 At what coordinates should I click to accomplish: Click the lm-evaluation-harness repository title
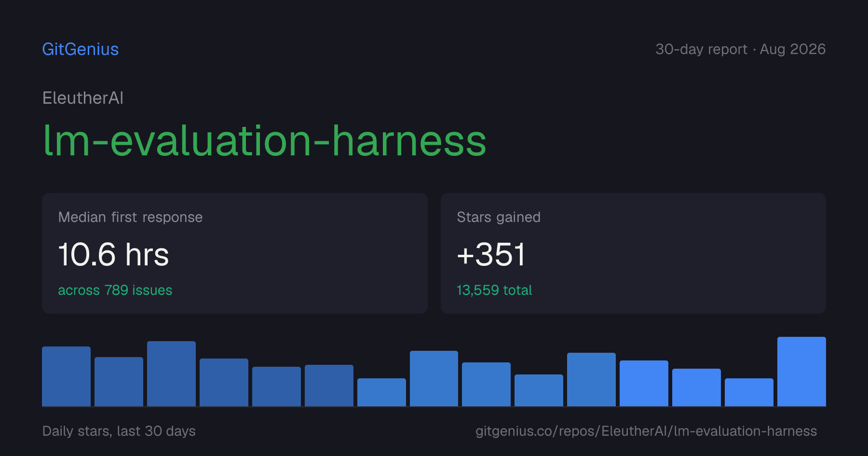[x=265, y=140]
